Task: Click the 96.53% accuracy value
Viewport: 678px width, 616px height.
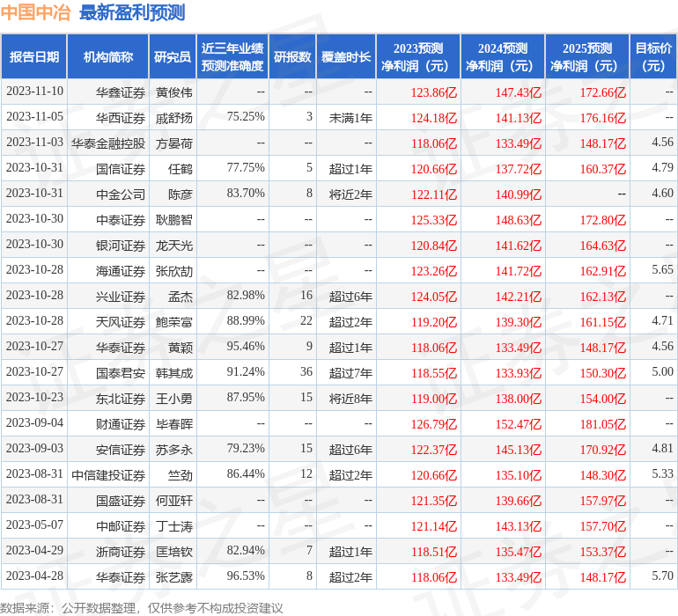Action: (246, 576)
